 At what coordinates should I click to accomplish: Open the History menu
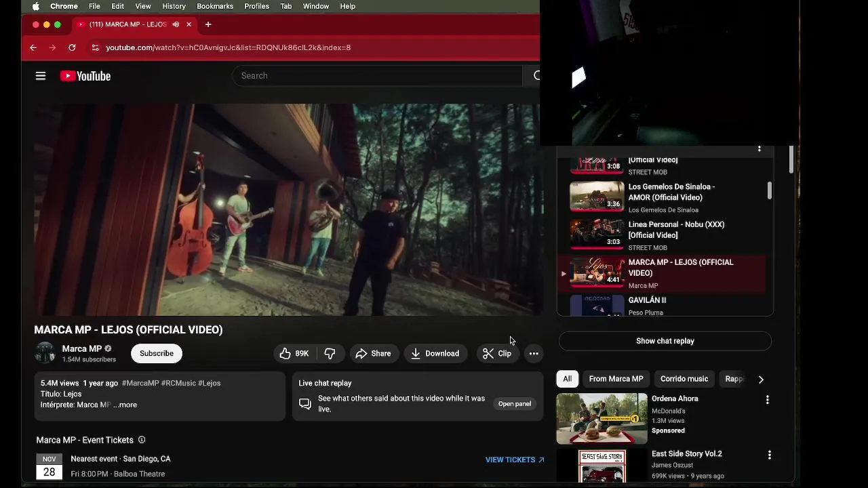pyautogui.click(x=174, y=6)
